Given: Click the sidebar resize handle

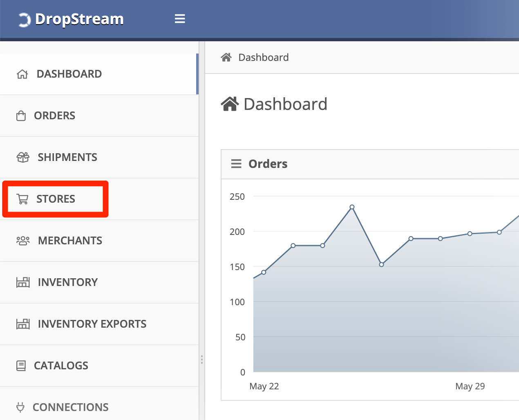Looking at the screenshot, I should point(202,360).
